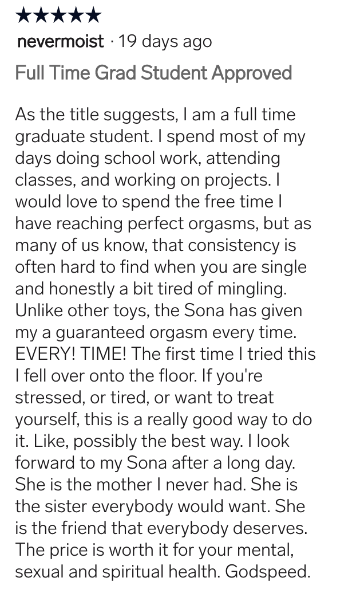This screenshot has width=364, height=613.
Task: Click the opening line 'As the title suggests'
Action: (96, 115)
